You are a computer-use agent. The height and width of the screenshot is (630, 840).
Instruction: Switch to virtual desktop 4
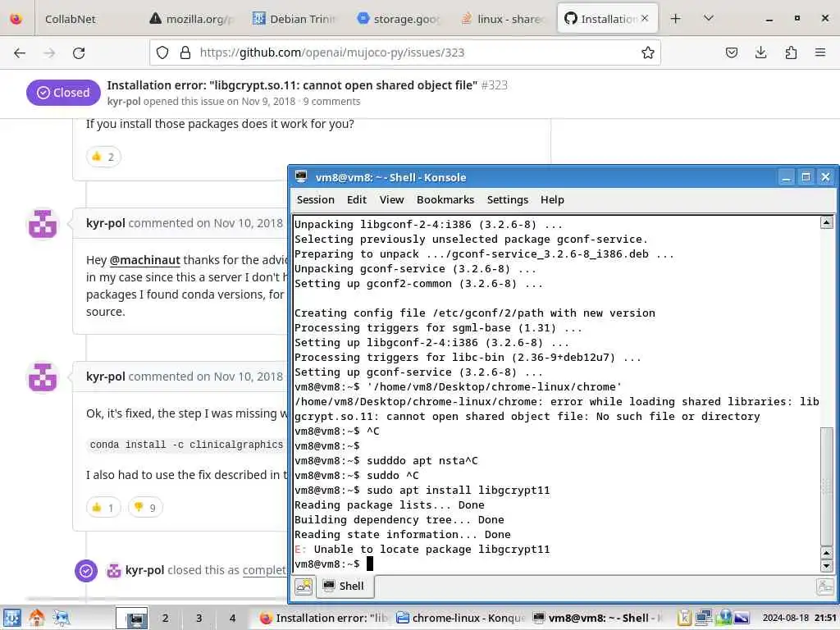pyautogui.click(x=232, y=619)
